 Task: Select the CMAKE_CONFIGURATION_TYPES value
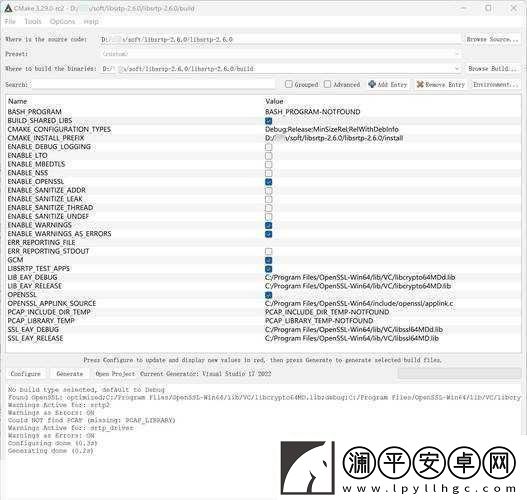[x=332, y=129]
